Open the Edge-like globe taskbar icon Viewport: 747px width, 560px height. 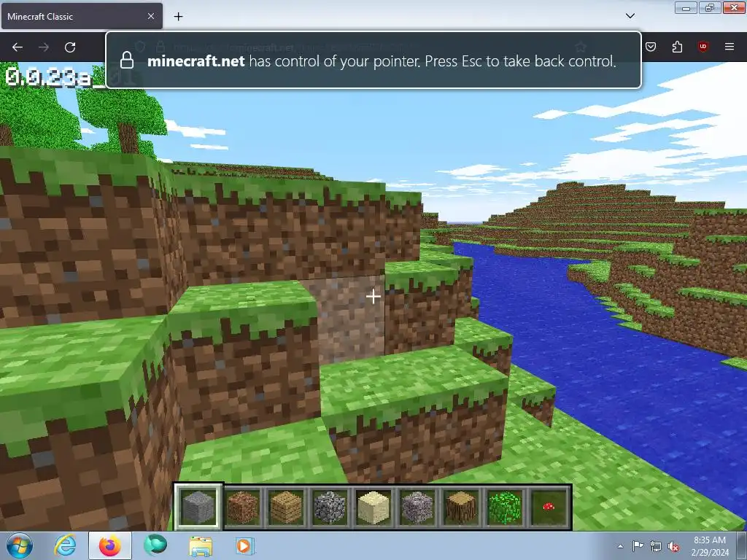(155, 545)
